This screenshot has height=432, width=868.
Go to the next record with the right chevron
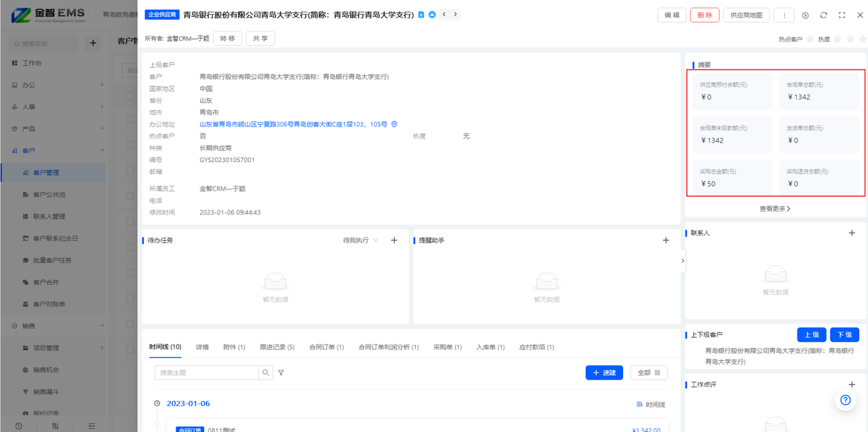pyautogui.click(x=455, y=14)
